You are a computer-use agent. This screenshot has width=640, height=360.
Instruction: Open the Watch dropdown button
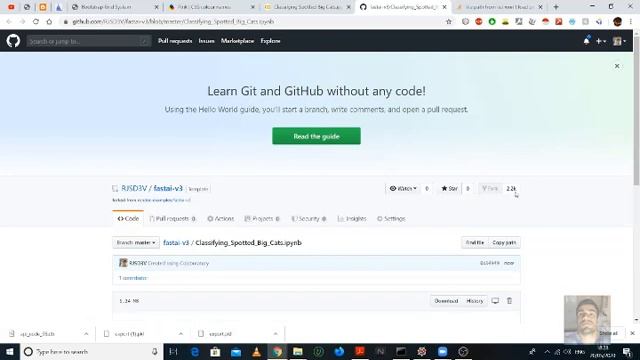click(403, 188)
